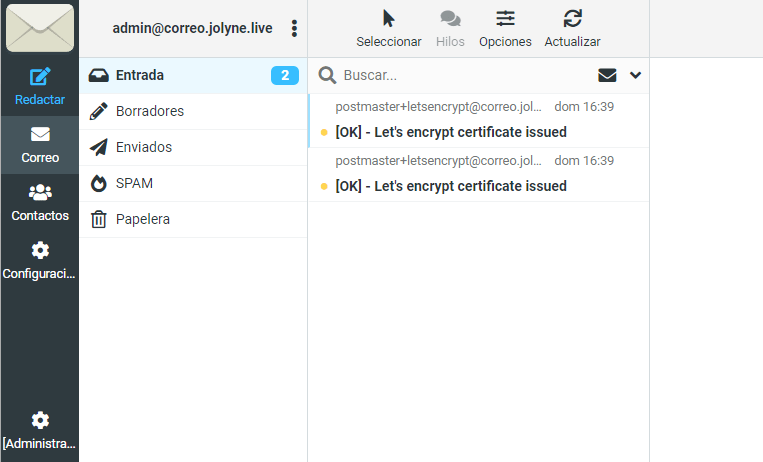Screen dimensions: 763x462
Task: Open the envelope message filter dropdown
Action: (x=607, y=75)
